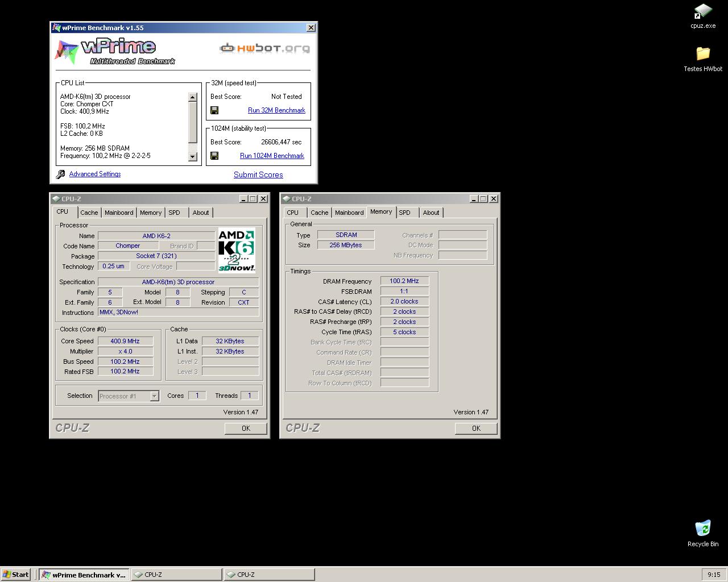Click the Instructions field MMX, 3DNow!
Image resolution: width=728 pixels, height=582 pixels.
click(x=179, y=312)
